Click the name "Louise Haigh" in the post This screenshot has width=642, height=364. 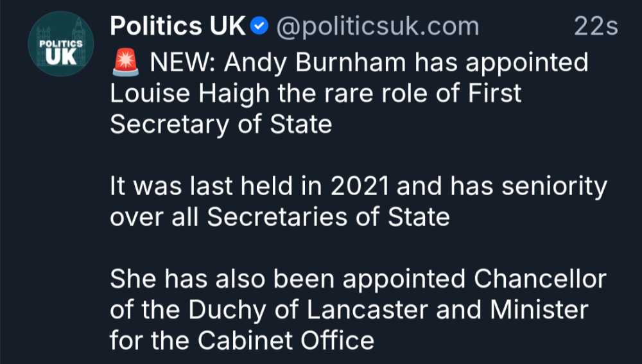coord(189,94)
